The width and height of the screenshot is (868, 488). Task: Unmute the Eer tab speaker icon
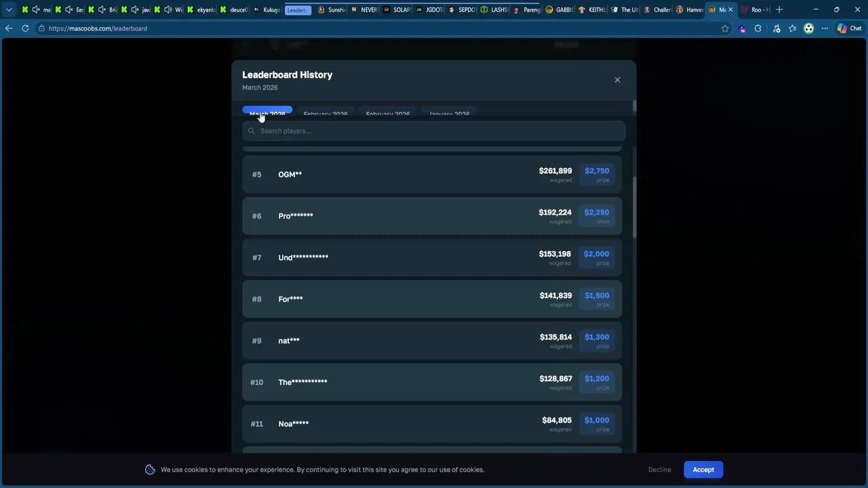(x=69, y=9)
